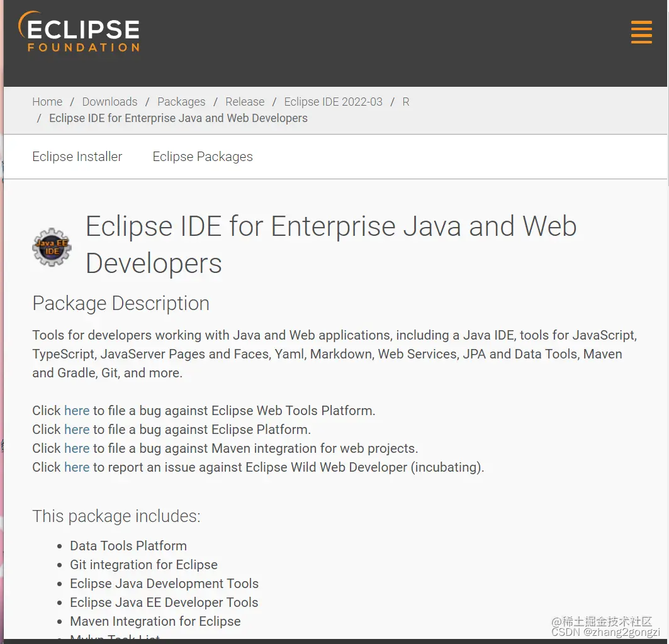Open the Packages breadcrumb link
This screenshot has width=669, height=644.
click(x=181, y=101)
